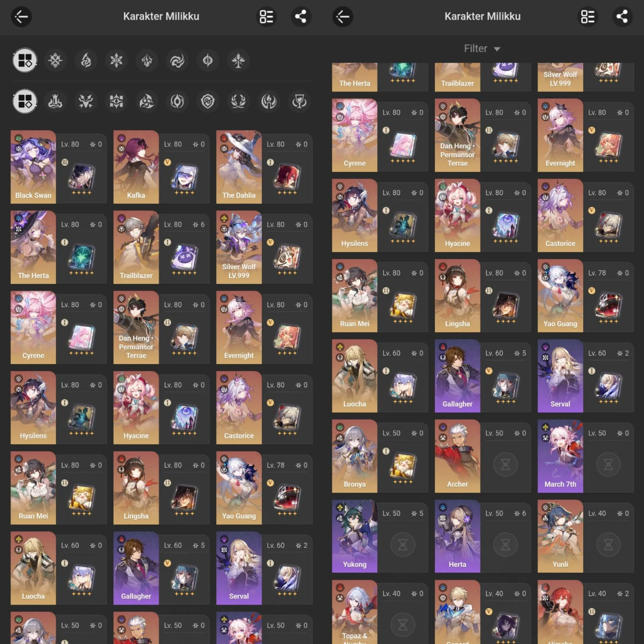Select Gallagher's portrait in the left panel

point(136,568)
